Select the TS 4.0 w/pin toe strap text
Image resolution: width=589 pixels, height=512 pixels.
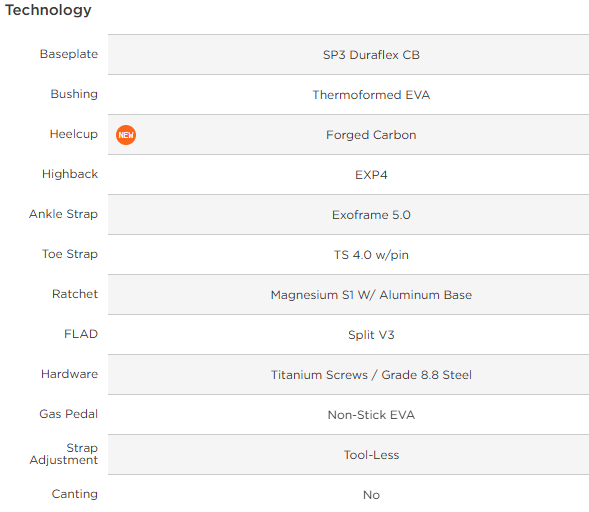click(371, 255)
